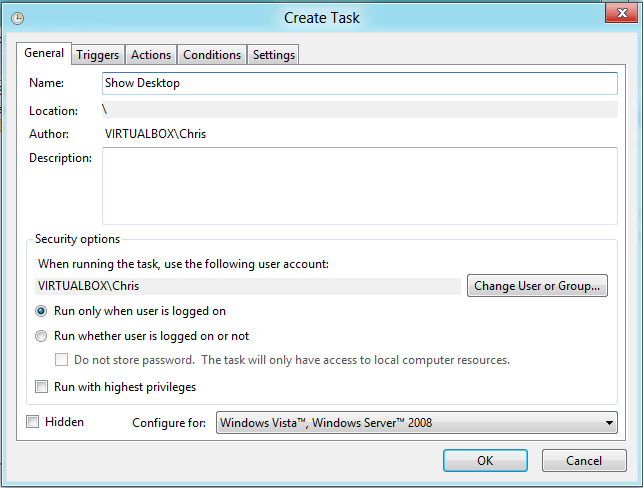Click the Description label

click(x=60, y=158)
